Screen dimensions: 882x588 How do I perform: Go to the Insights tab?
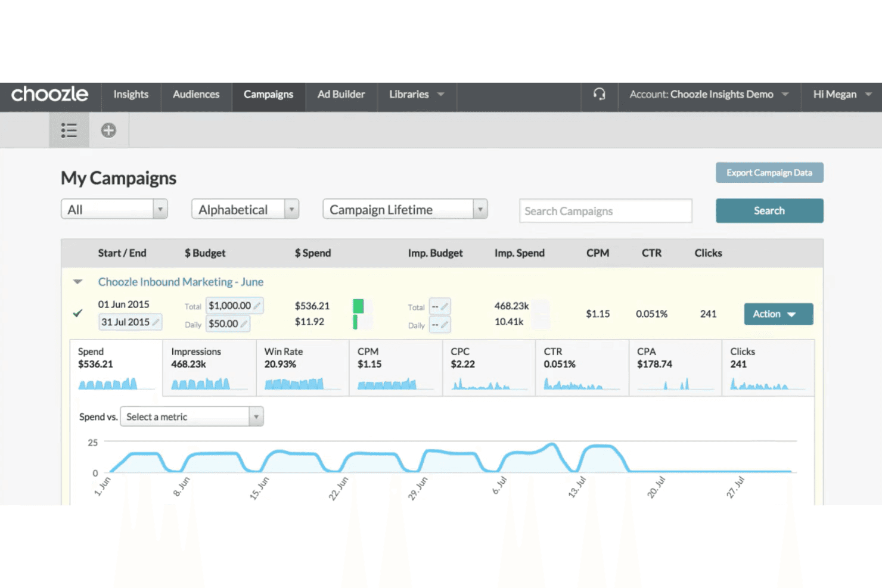pyautogui.click(x=131, y=94)
